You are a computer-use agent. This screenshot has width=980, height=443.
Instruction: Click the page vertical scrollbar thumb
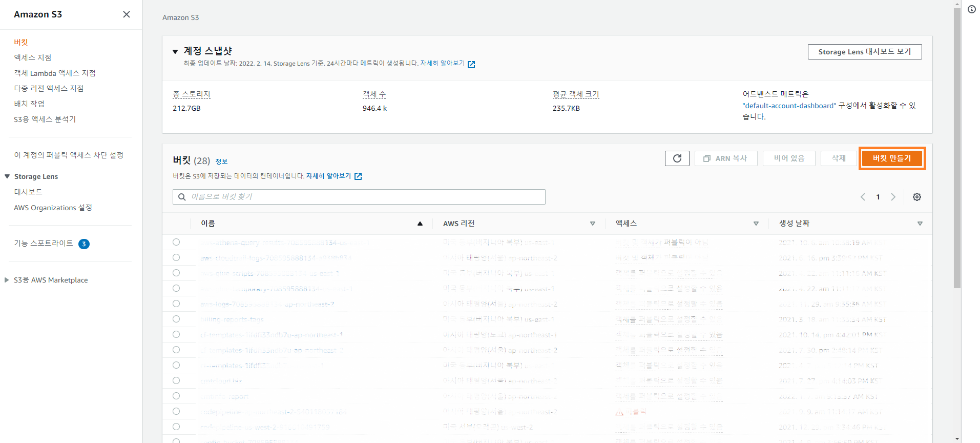click(957, 148)
